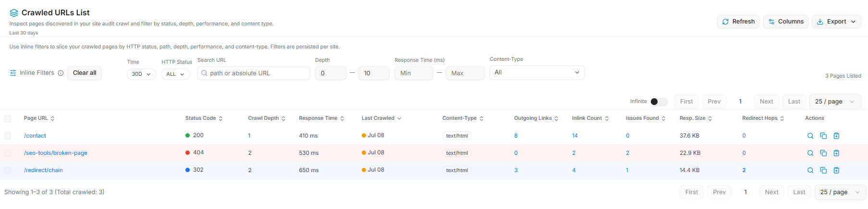Sort by Inlink Count column
Image resolution: width=868 pixels, height=209 pixels.
[x=590, y=118]
